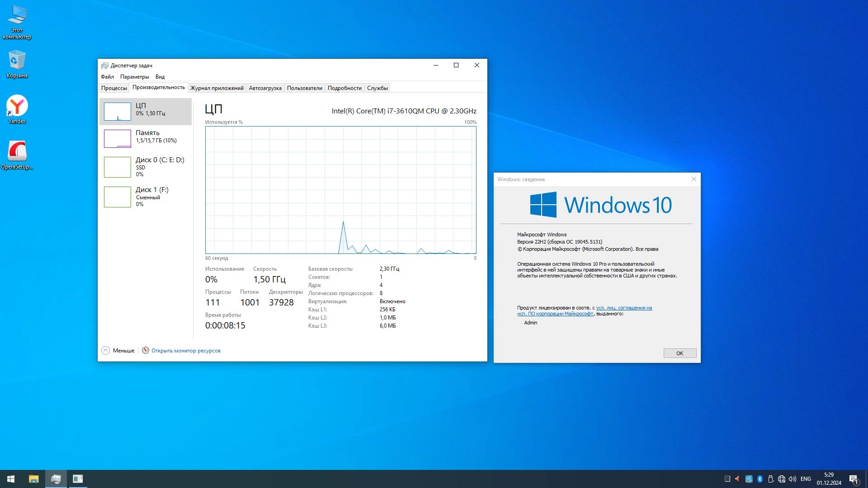
Task: Click the volume speaker tray icon
Action: (792, 479)
